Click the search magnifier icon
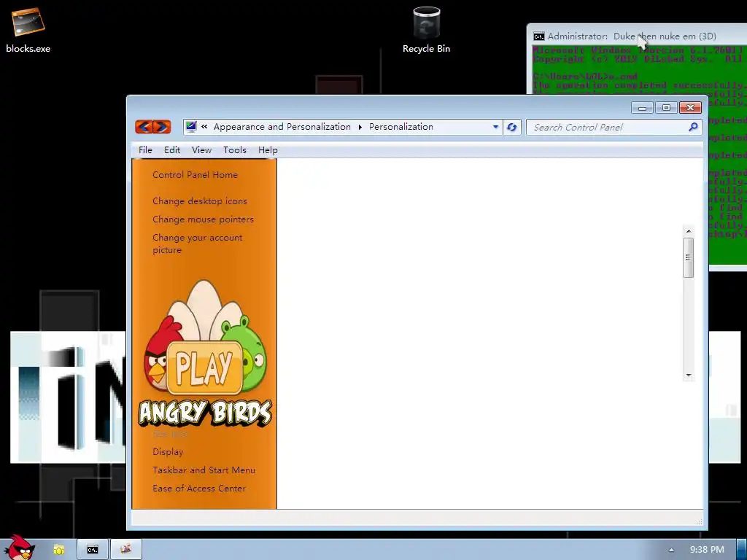The height and width of the screenshot is (560, 747). [693, 127]
